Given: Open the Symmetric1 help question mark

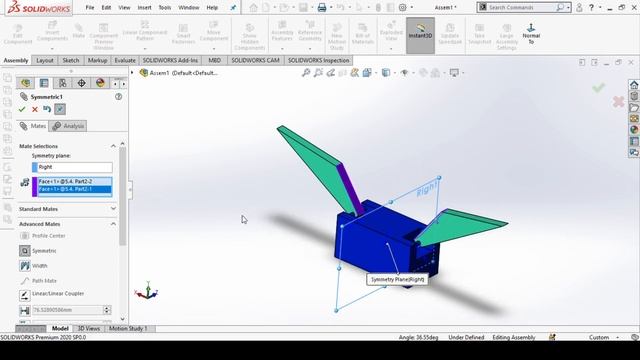Looking at the screenshot, I should coord(118,97).
